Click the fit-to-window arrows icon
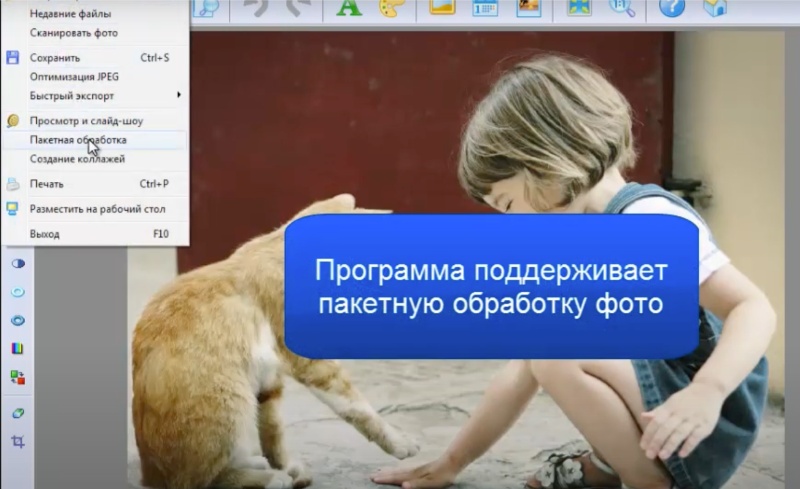 (579, 7)
